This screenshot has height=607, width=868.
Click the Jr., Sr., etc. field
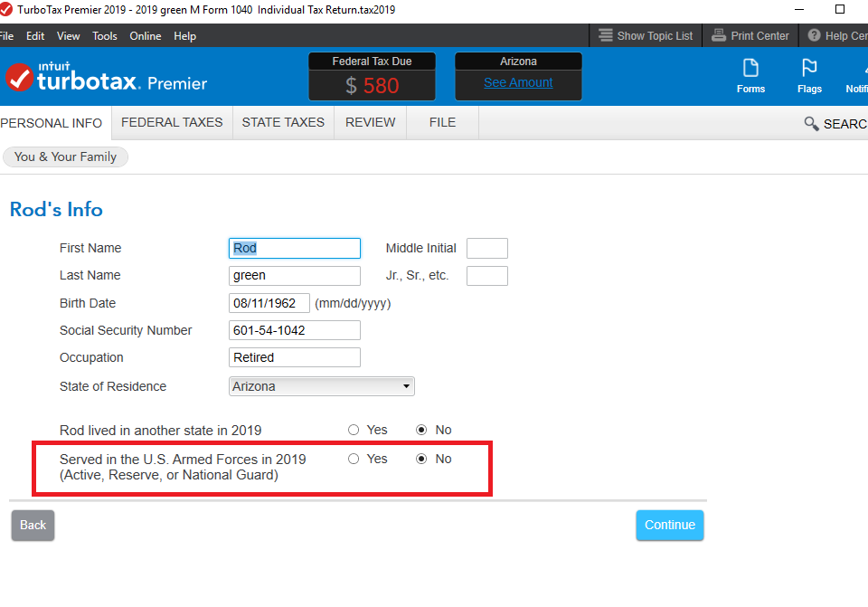487,275
